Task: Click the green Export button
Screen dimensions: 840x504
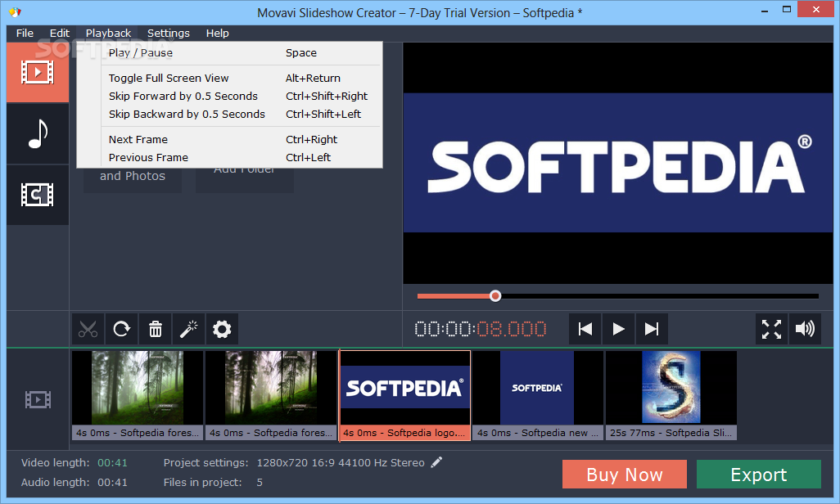Action: (x=759, y=475)
